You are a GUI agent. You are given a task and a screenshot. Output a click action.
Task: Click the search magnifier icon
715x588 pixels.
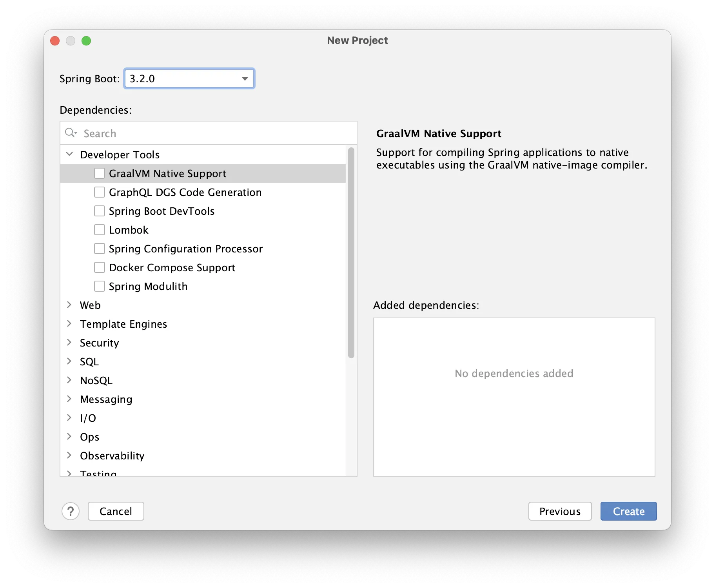[71, 133]
